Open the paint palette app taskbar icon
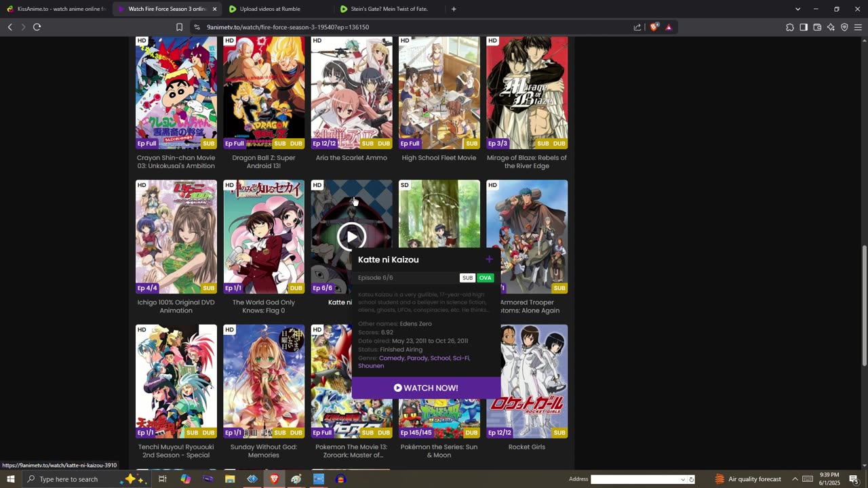Viewport: 868px width, 488px height. [x=296, y=479]
